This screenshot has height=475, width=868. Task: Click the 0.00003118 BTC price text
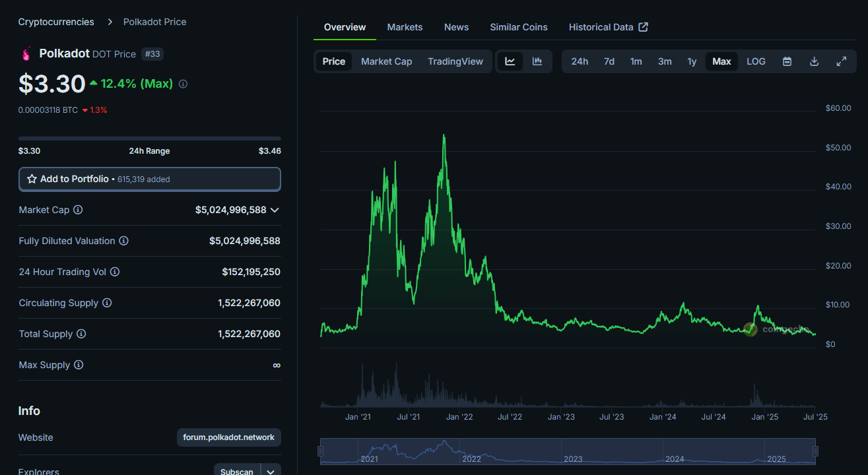click(48, 110)
